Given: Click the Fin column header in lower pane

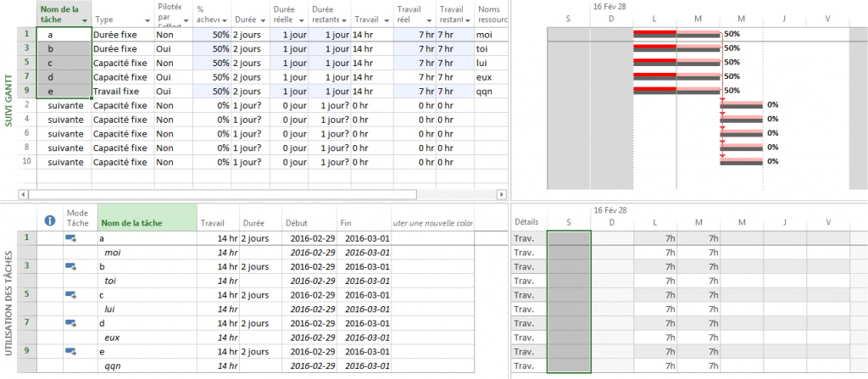Looking at the screenshot, I should pos(364,224).
